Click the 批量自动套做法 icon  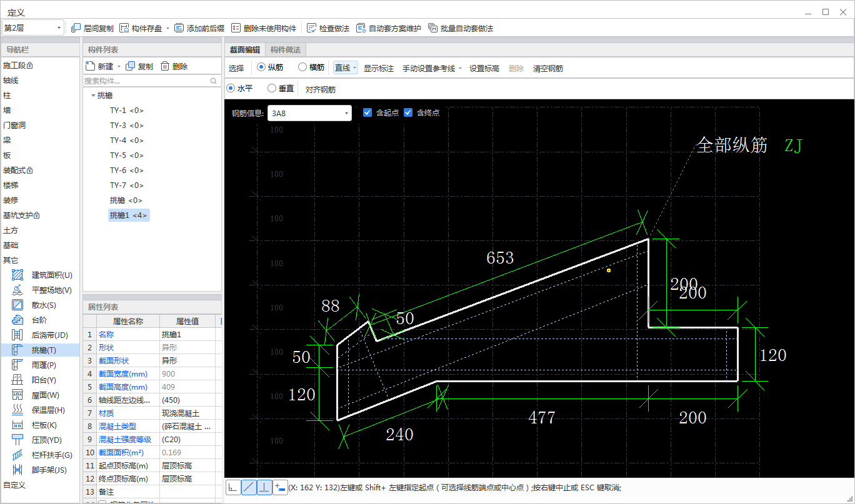coord(432,28)
